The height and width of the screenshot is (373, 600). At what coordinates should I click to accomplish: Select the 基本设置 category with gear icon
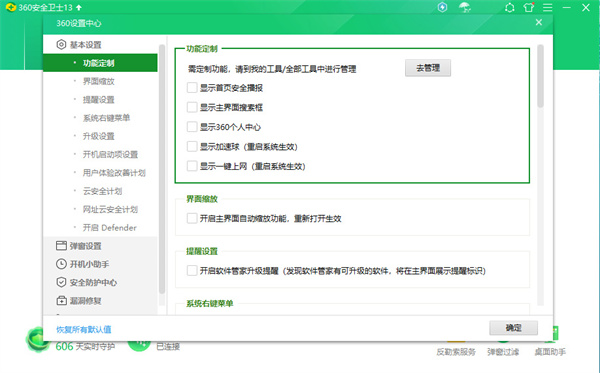pyautogui.click(x=79, y=45)
